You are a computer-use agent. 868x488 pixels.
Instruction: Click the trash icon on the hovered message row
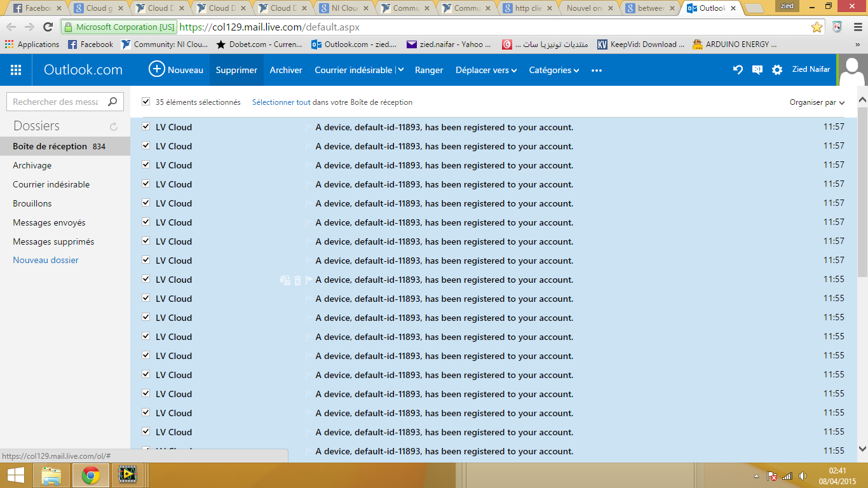(297, 280)
